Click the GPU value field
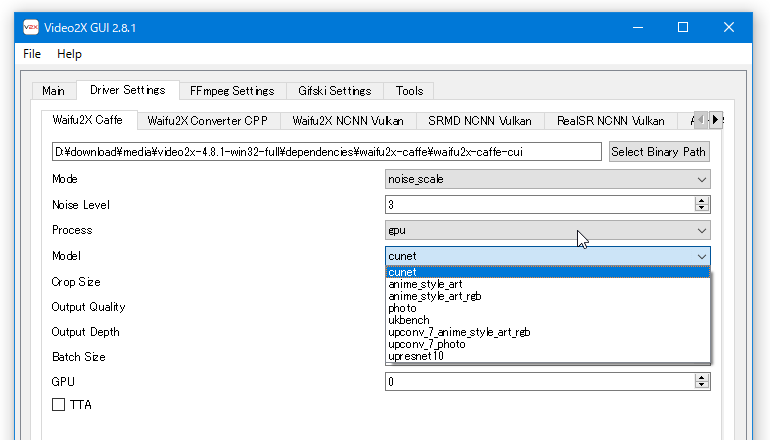Screen dimensions: 770x440 click(539, 382)
